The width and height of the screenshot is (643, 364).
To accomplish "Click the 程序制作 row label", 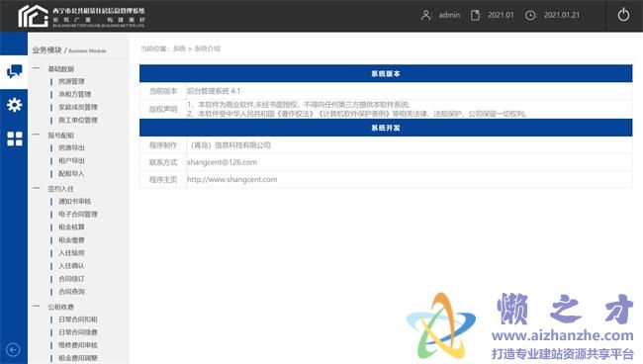I will tap(163, 145).
